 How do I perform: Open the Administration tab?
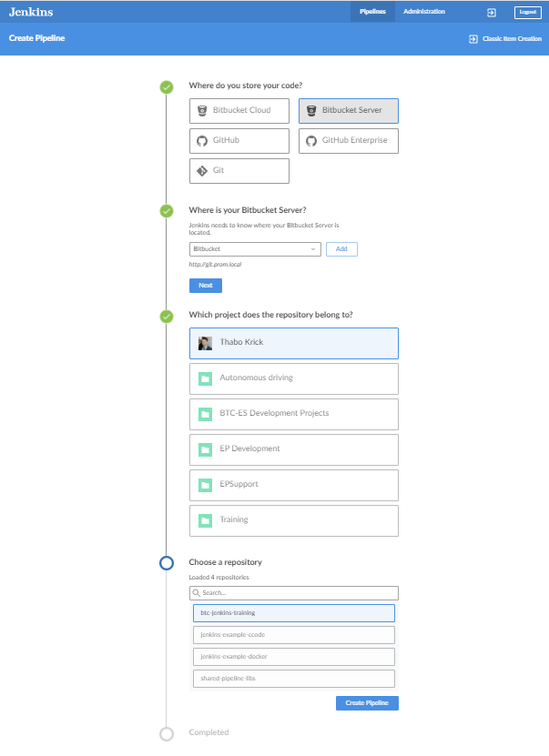(x=424, y=12)
